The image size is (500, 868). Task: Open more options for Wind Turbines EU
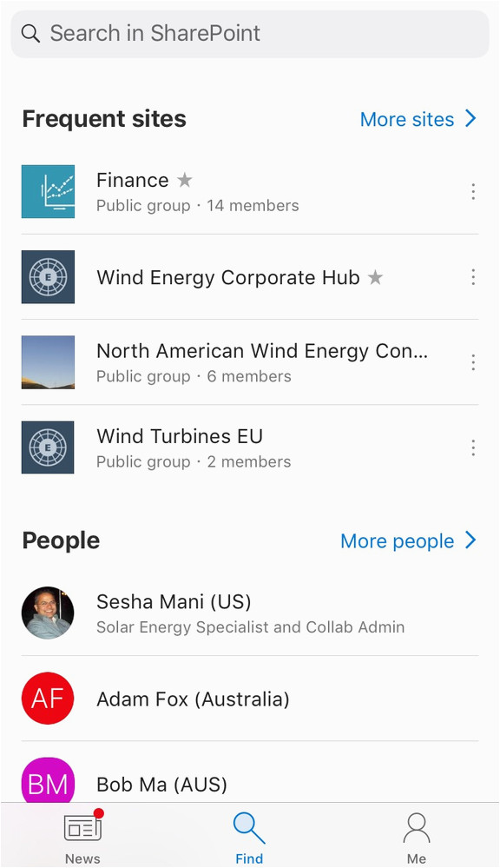(x=473, y=447)
